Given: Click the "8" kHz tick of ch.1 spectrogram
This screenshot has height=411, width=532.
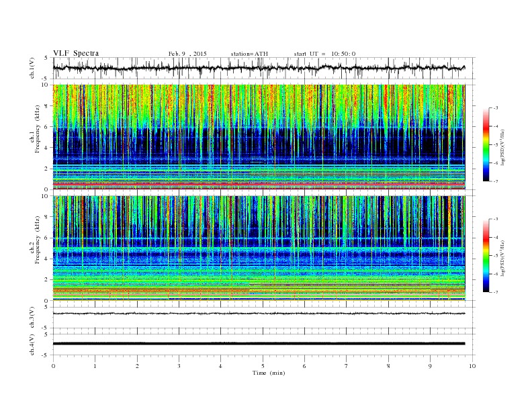Looking at the screenshot, I should [46, 106].
